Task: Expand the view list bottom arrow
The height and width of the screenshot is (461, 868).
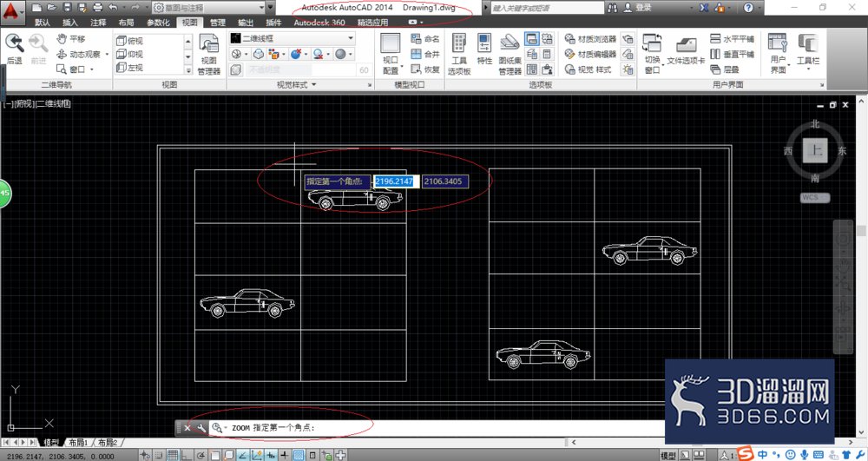Action: coord(188,70)
